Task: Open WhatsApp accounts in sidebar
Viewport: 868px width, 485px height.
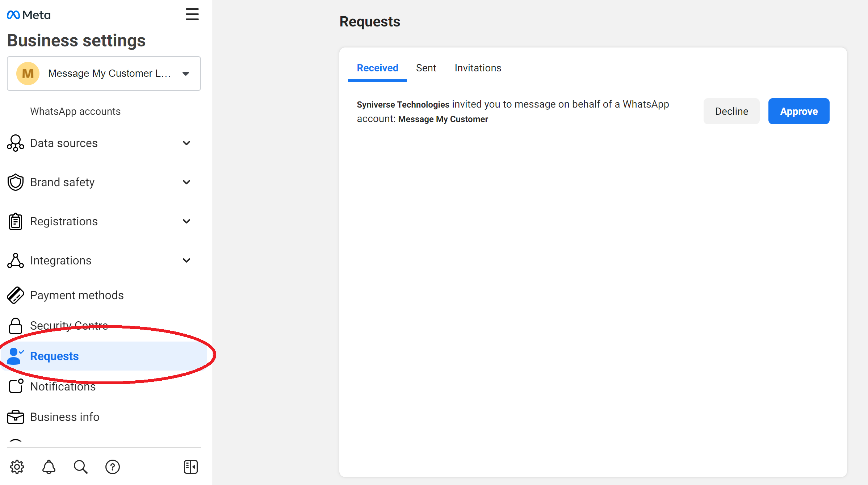Action: (75, 111)
